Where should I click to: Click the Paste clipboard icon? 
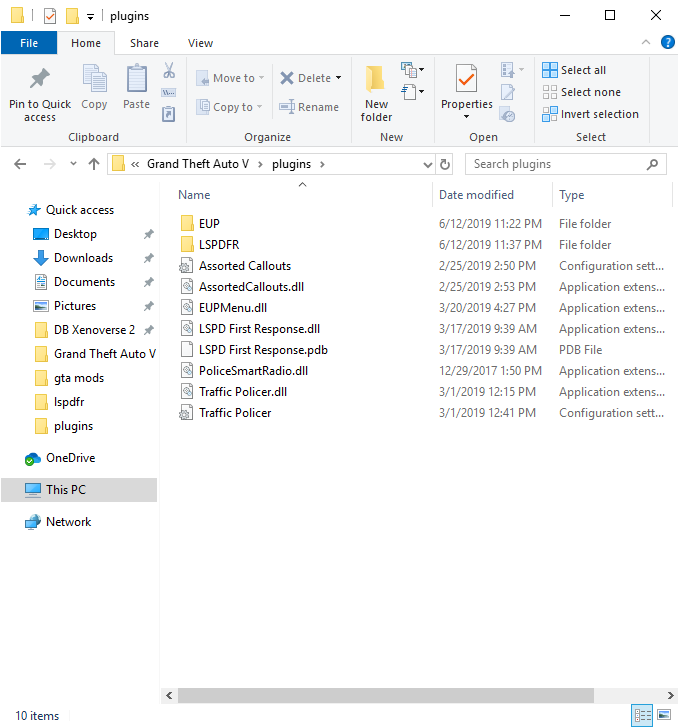point(137,78)
